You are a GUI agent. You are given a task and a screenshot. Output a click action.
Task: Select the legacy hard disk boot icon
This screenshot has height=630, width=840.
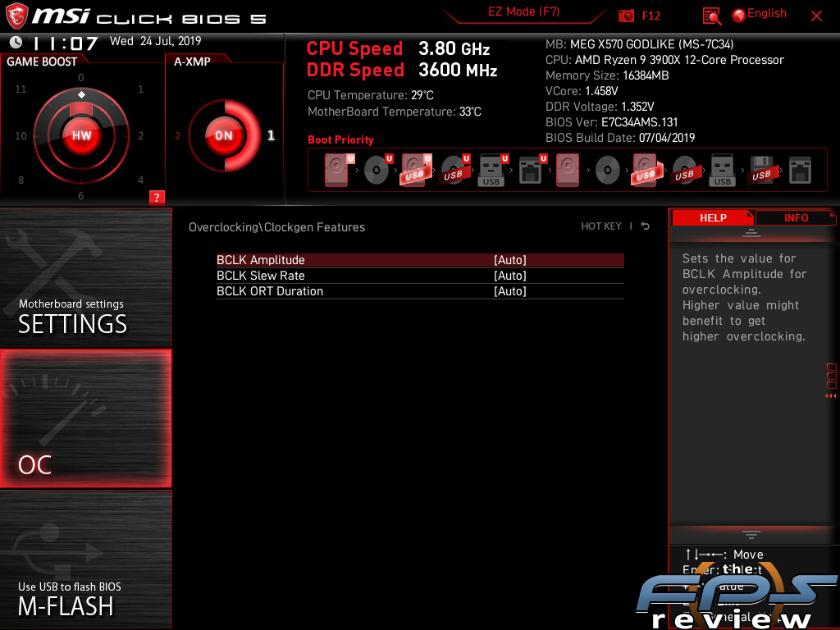pos(568,170)
